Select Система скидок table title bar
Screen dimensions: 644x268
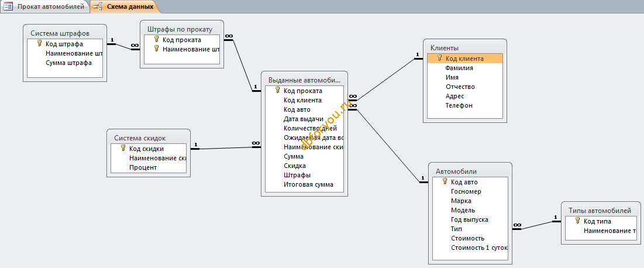148,138
